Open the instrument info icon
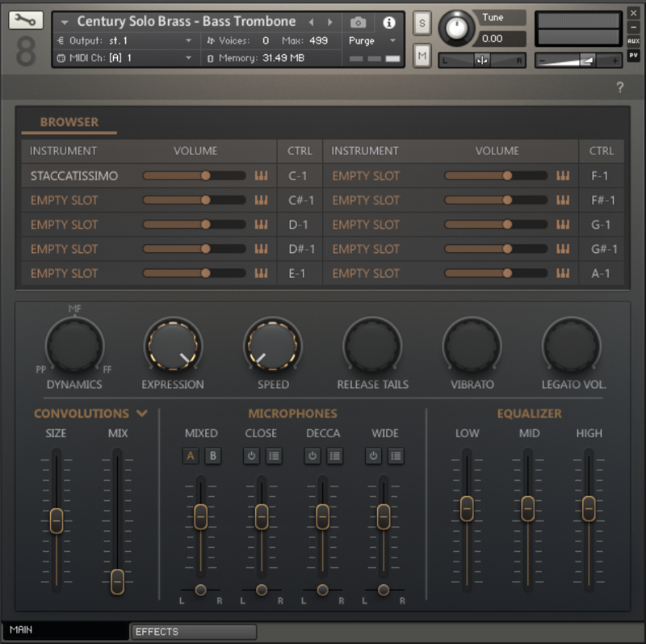 [389, 23]
